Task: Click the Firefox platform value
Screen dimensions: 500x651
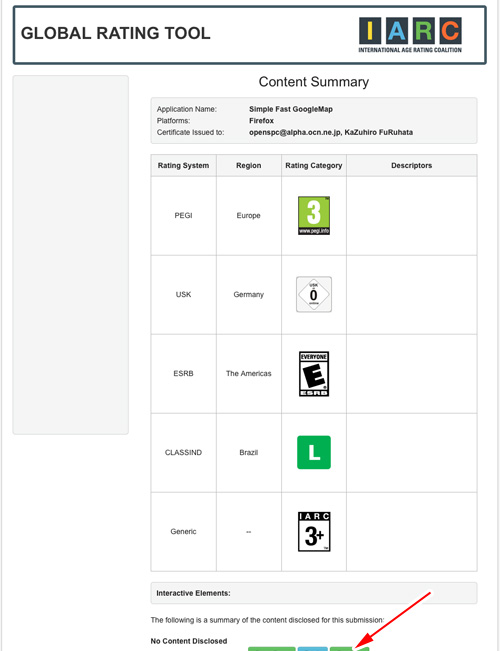Action: coord(261,121)
